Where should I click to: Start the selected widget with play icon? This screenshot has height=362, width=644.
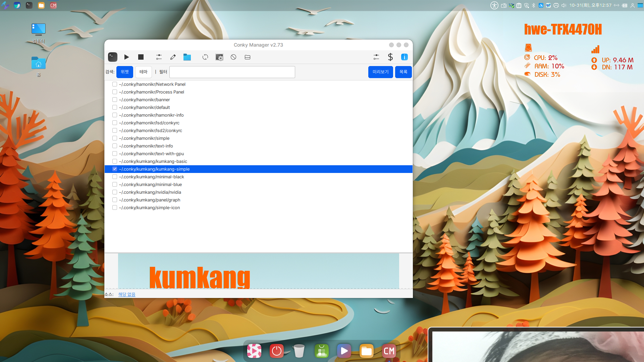pos(126,57)
